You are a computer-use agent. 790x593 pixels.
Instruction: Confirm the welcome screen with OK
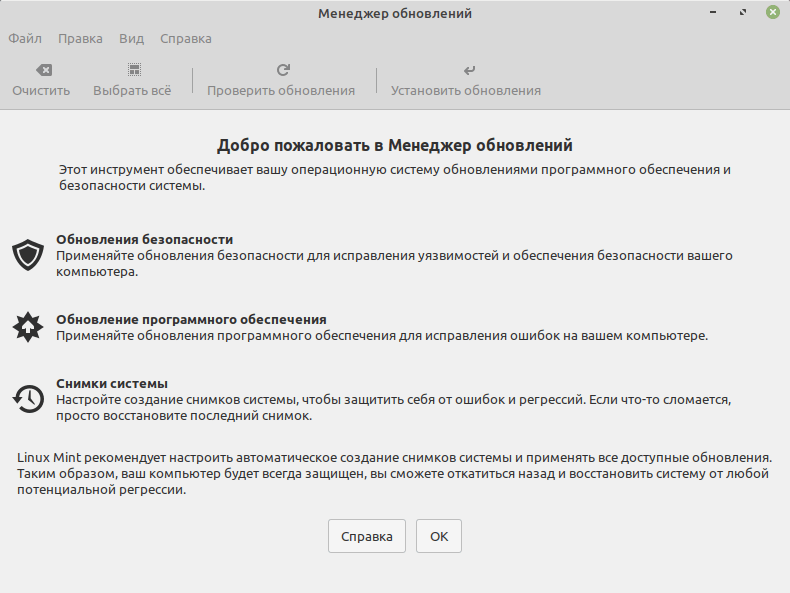[x=439, y=536]
